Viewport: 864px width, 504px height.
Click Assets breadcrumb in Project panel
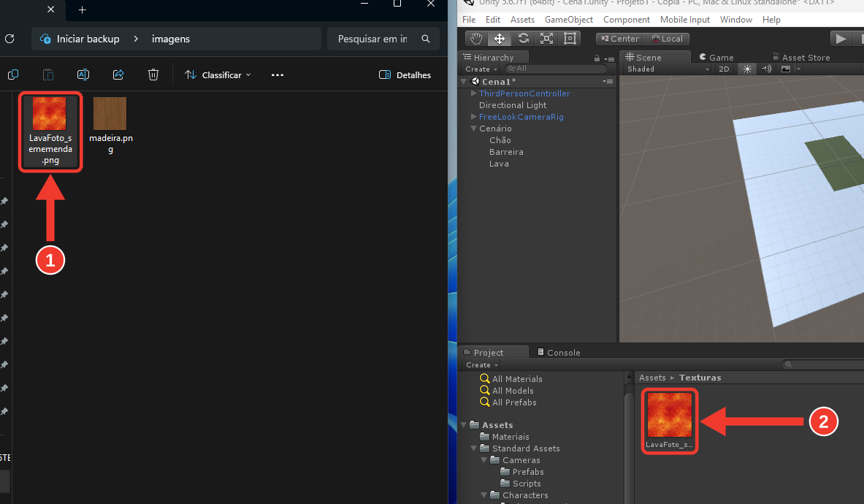[652, 378]
